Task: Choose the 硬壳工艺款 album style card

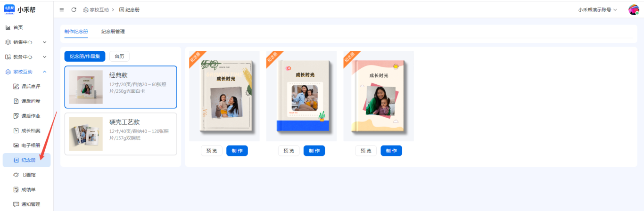Action: 121,134
